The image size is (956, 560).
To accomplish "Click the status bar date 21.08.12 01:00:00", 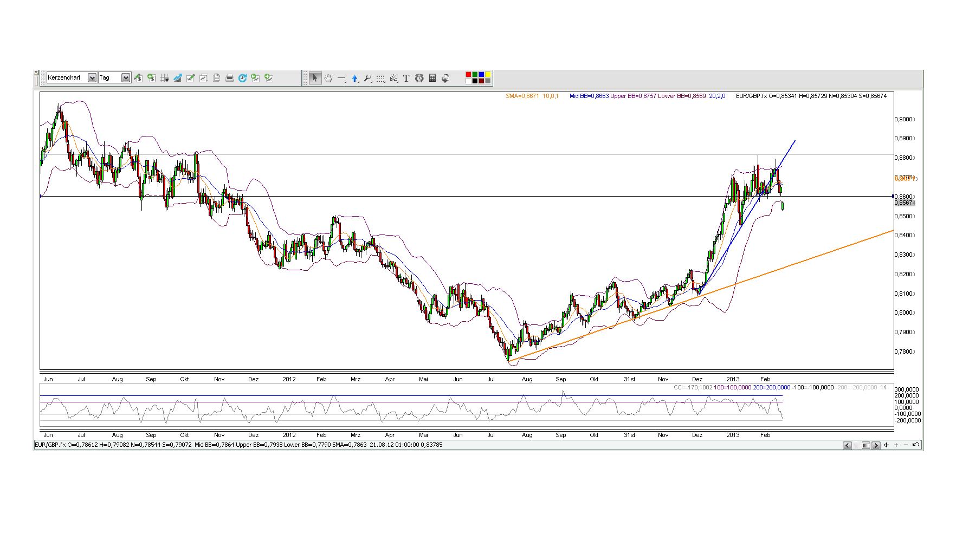I will point(395,445).
